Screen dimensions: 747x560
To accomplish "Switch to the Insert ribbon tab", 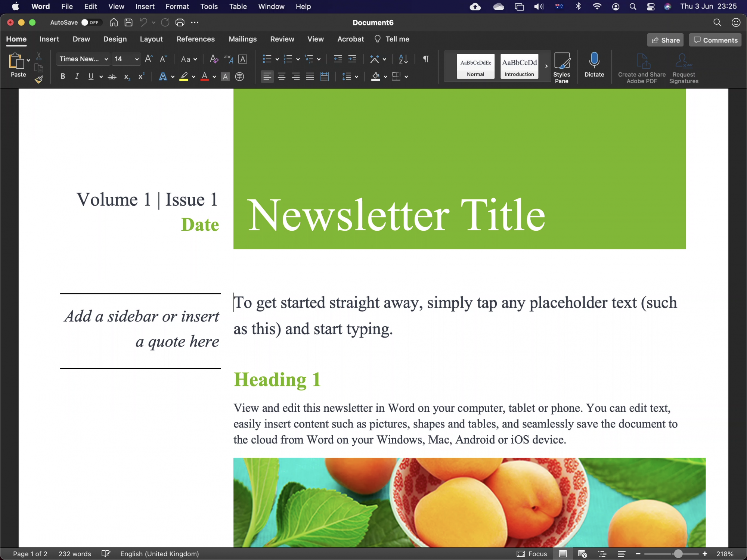I will coord(49,39).
